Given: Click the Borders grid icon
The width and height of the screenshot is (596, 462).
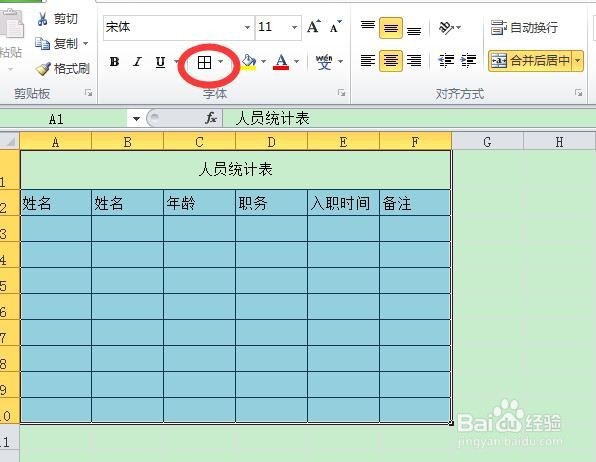Looking at the screenshot, I should tap(204, 62).
